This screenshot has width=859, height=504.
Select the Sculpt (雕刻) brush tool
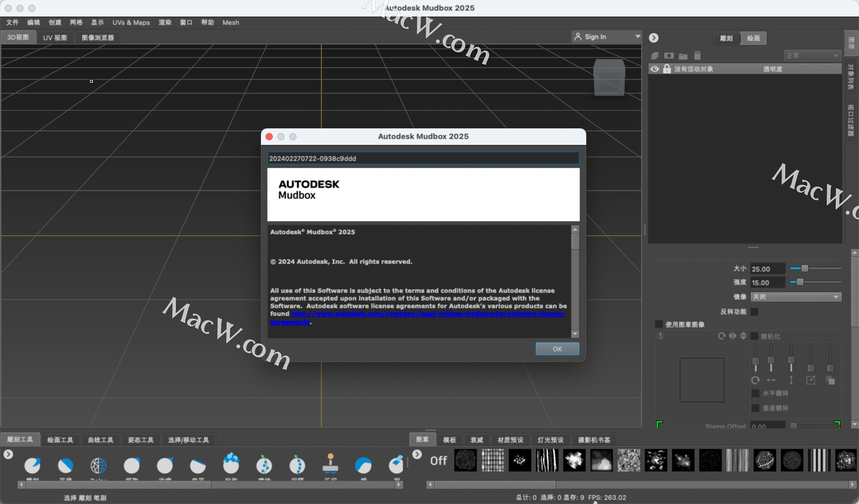point(32,466)
